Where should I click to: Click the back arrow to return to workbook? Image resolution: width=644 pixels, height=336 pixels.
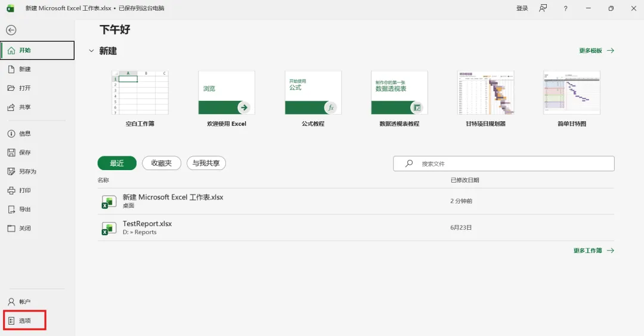coord(11,30)
